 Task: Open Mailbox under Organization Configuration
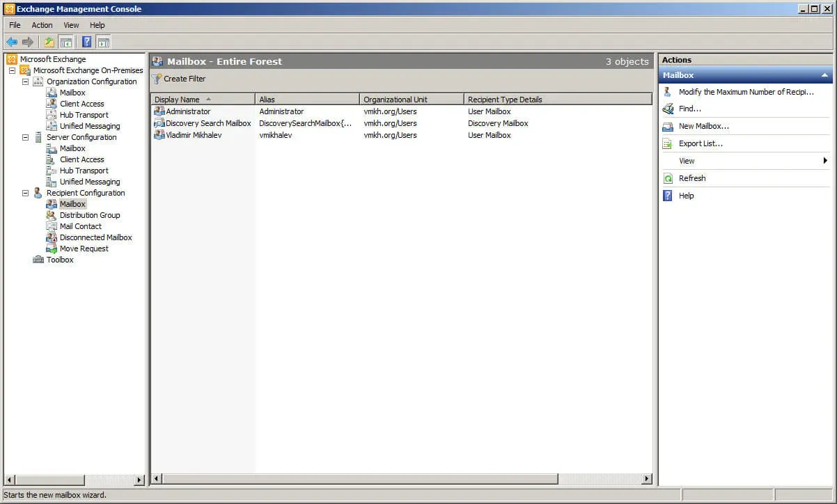[x=72, y=93]
